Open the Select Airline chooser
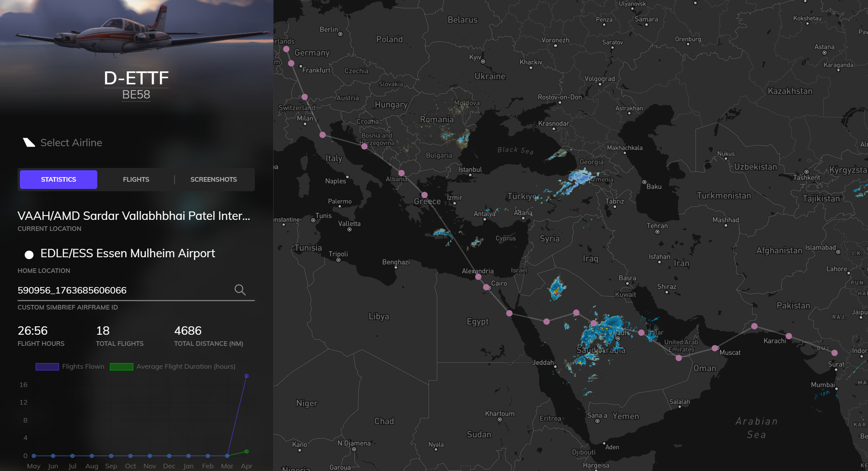Image resolution: width=868 pixels, height=471 pixels. tap(71, 142)
